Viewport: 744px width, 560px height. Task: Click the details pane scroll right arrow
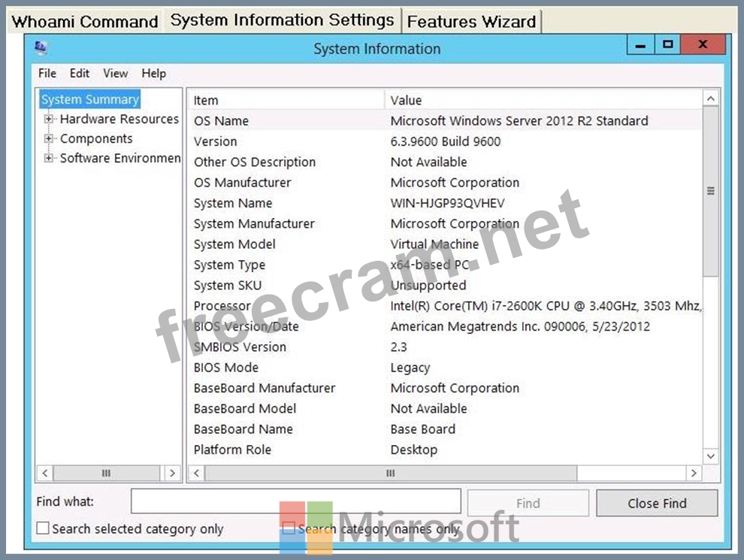coord(694,473)
